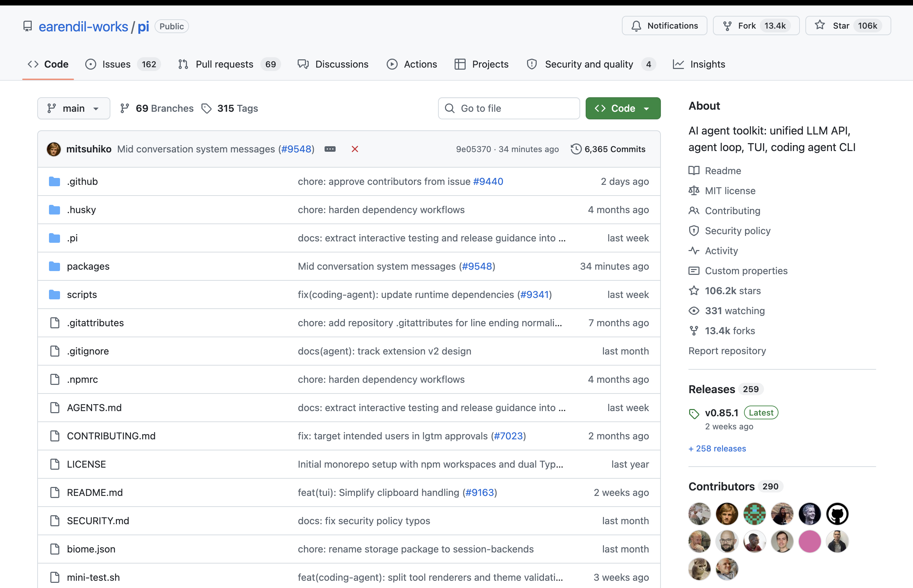Expand the main branch selector dropdown
This screenshot has width=913, height=588.
tap(74, 108)
